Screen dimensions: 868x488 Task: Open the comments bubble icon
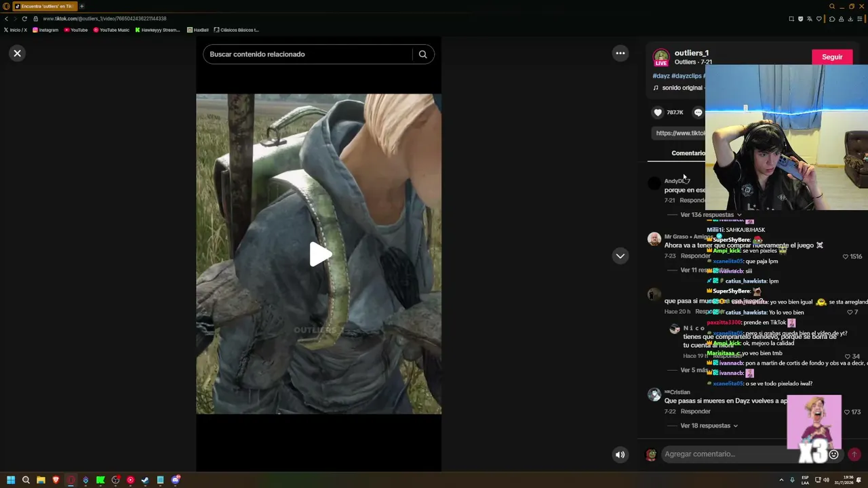[x=698, y=113]
